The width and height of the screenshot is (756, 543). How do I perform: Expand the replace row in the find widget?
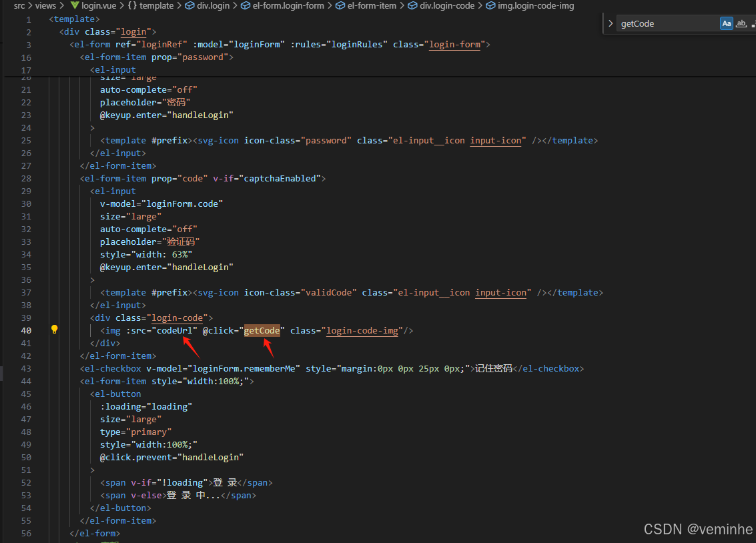(611, 23)
